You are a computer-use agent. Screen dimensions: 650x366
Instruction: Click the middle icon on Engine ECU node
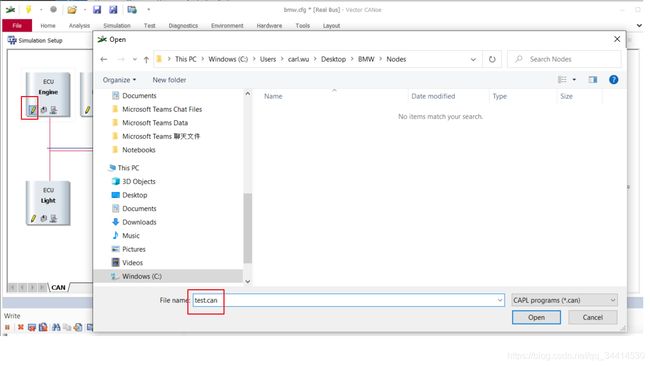44,110
